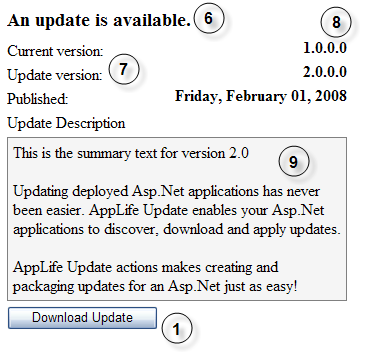
Task: Click the Download Update button
Action: (82, 318)
